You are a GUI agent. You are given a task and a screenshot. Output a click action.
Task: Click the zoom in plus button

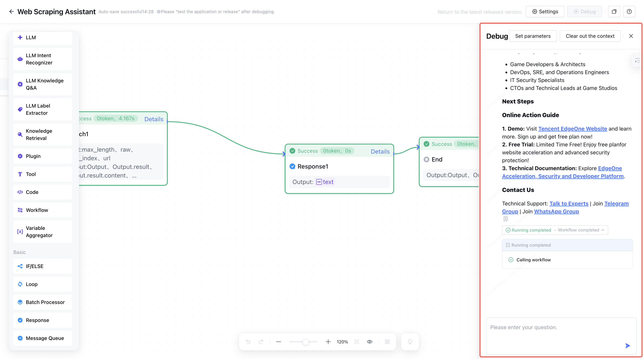pyautogui.click(x=328, y=342)
